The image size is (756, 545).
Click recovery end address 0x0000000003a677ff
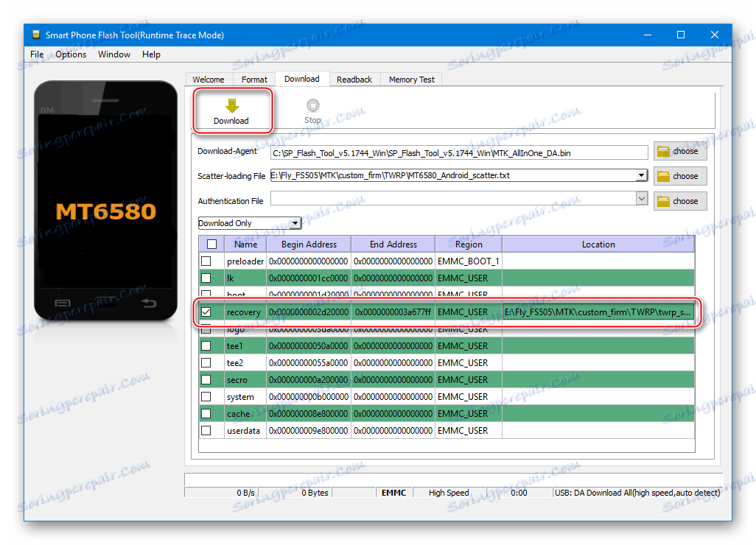[393, 312]
